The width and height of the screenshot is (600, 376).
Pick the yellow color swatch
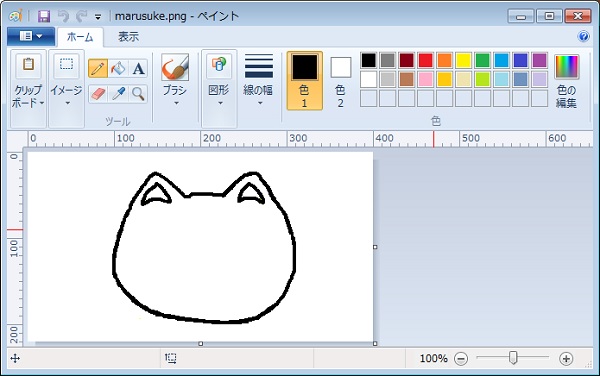tap(463, 60)
